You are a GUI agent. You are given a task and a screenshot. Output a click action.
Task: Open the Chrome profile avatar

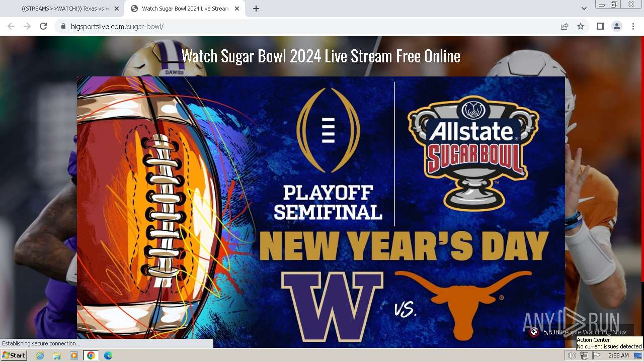coord(617,26)
